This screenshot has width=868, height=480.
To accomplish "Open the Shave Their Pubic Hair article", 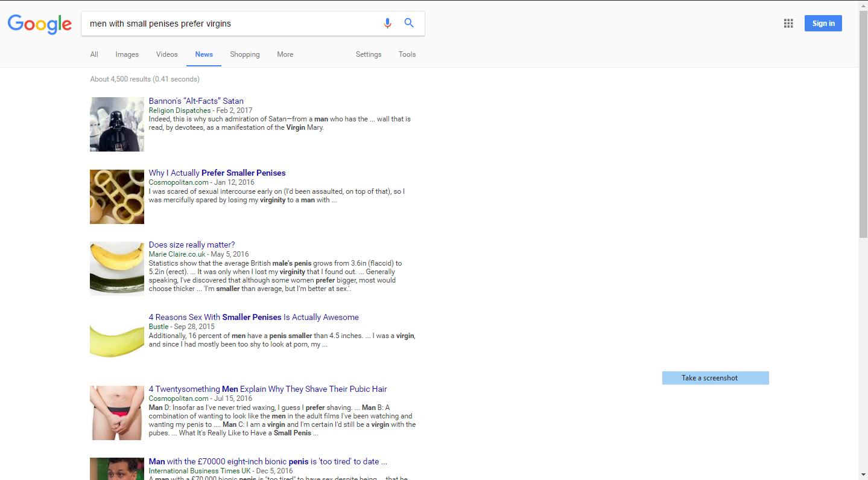I will click(268, 389).
